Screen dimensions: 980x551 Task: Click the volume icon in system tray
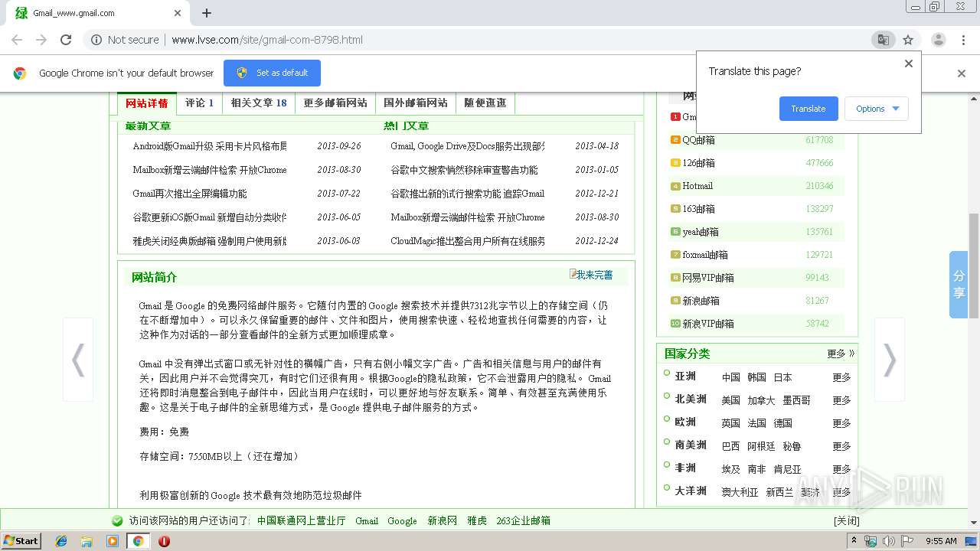pyautogui.click(x=889, y=541)
